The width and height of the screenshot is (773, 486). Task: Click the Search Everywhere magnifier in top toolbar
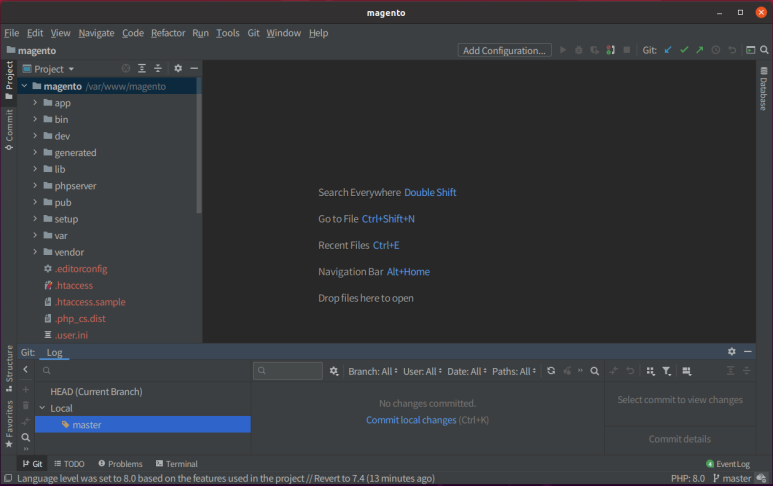[764, 50]
